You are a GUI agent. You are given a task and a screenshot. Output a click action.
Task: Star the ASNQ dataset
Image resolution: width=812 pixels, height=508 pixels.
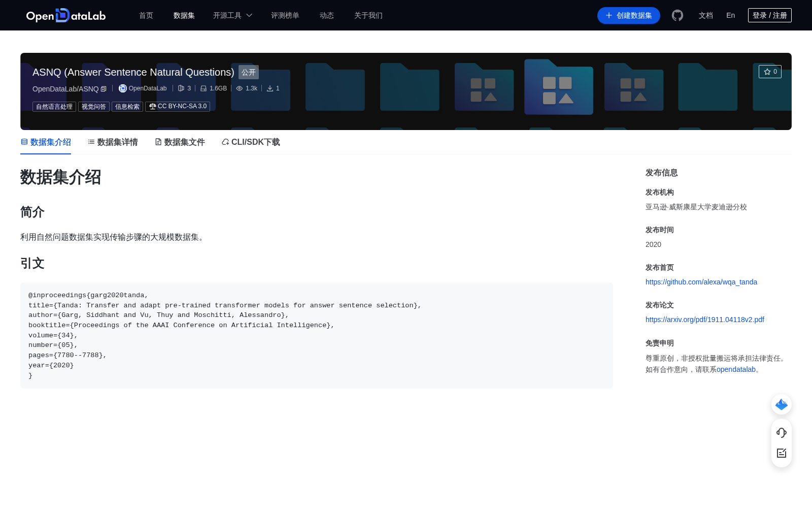tap(770, 72)
